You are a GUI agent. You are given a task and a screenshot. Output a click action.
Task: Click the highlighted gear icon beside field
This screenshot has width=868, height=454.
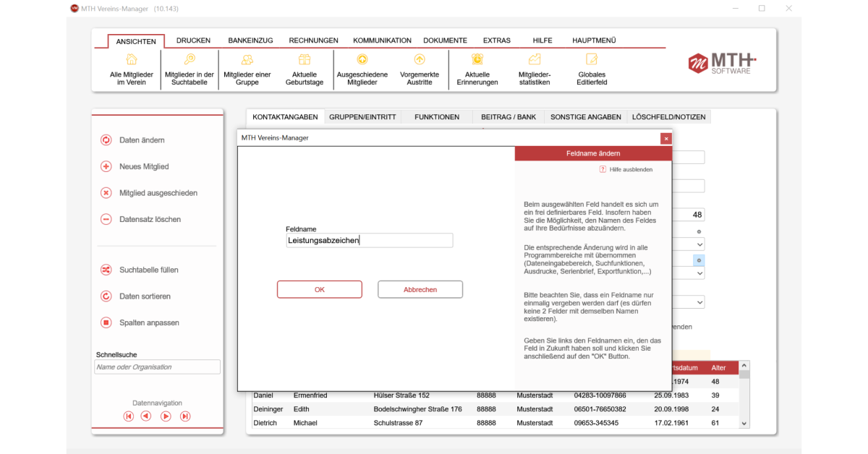699,260
